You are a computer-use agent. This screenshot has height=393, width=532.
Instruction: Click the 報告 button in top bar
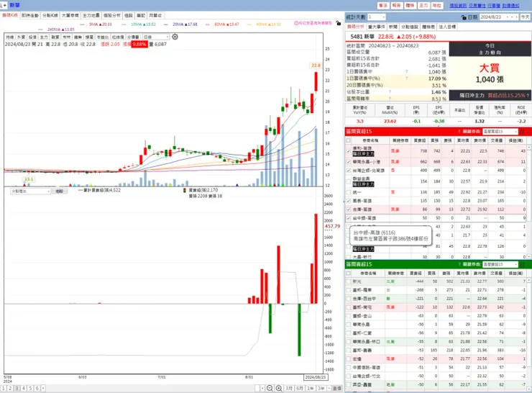coord(396,6)
